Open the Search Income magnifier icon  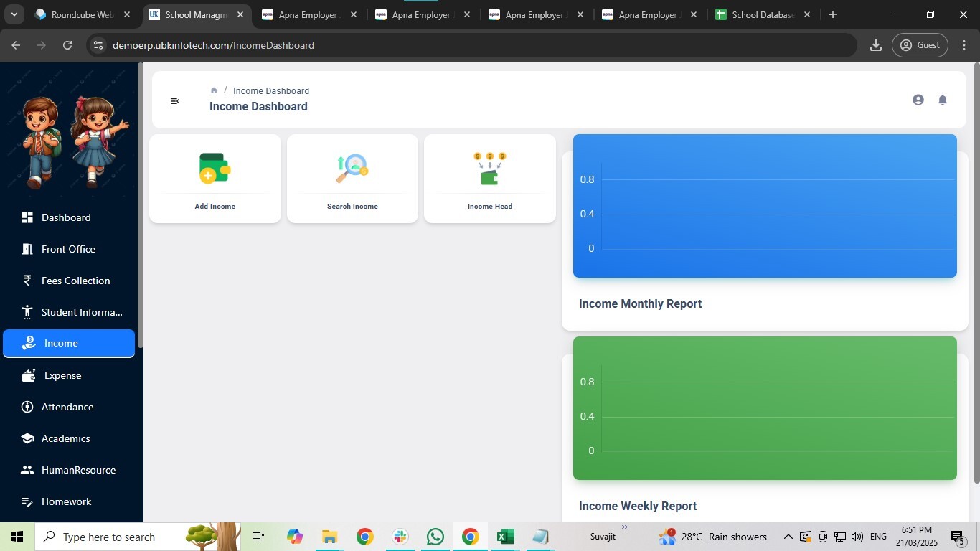tap(352, 169)
